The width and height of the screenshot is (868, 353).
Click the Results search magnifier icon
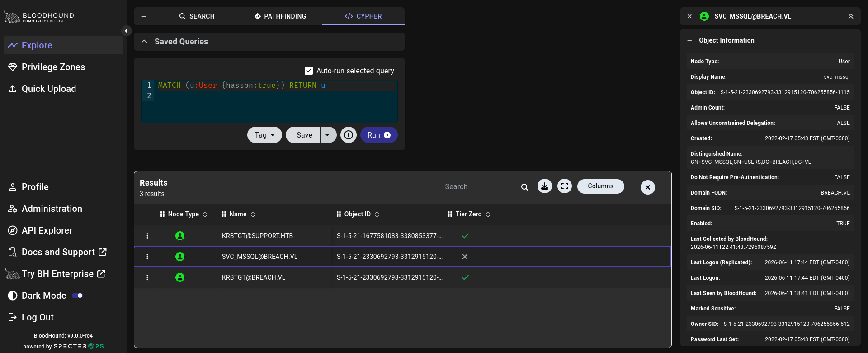[525, 187]
